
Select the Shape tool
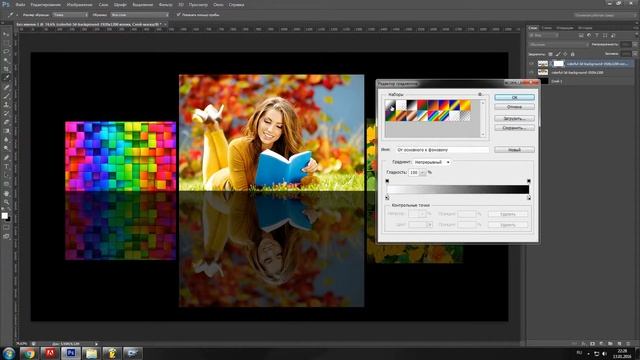(6, 184)
